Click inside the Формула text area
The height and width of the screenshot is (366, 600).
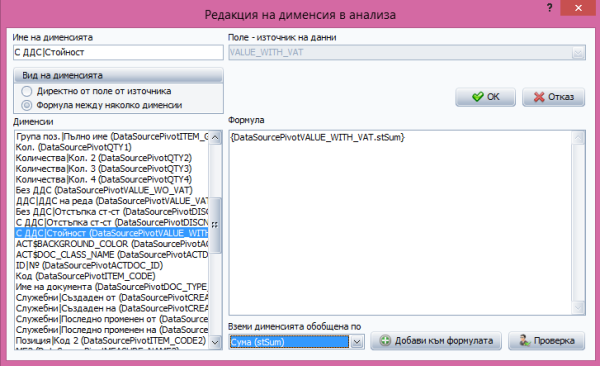coord(400,223)
